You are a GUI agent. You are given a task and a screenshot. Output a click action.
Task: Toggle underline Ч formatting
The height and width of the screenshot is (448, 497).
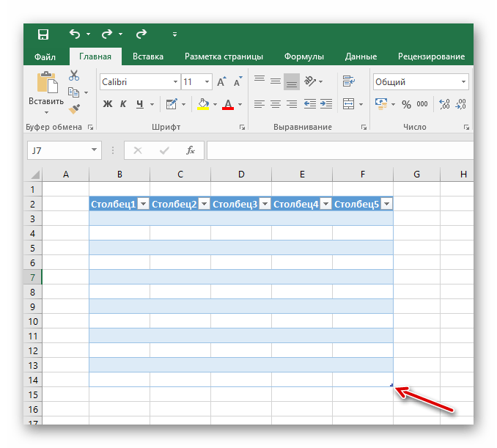point(140,103)
